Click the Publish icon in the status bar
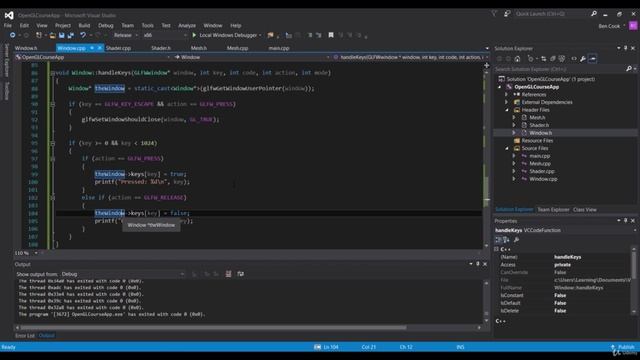 click(x=613, y=347)
